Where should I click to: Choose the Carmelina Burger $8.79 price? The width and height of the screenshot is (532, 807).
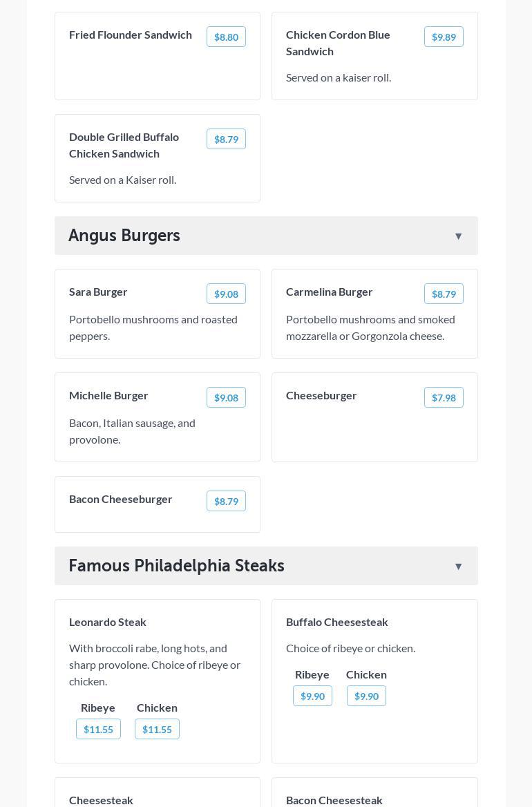coord(444,294)
